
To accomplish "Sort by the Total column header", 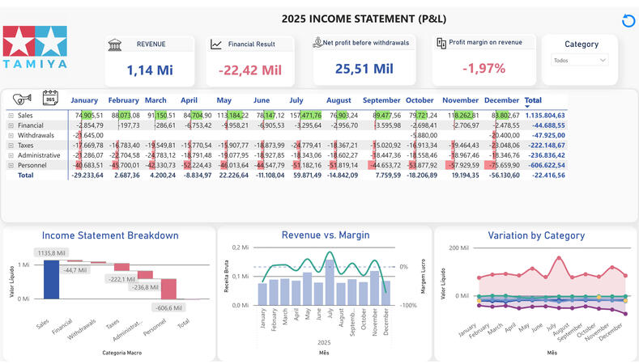I will [533, 100].
